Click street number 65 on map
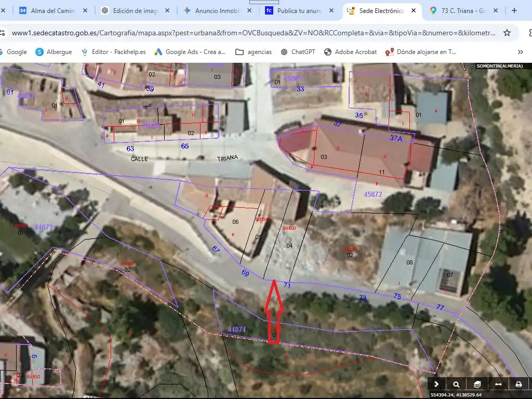Viewport: 532px width, 399px height. pyautogui.click(x=184, y=146)
